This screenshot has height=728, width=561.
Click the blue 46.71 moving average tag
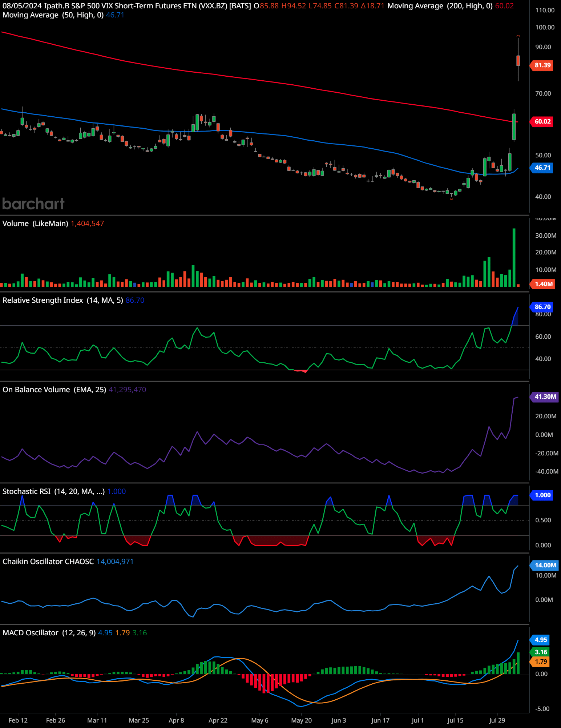pos(542,168)
